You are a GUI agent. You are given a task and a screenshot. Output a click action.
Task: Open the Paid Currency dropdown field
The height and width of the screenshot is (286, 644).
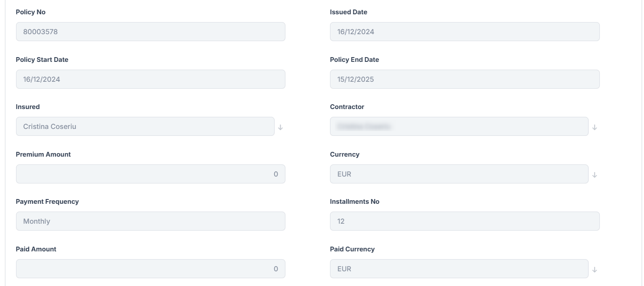459,269
